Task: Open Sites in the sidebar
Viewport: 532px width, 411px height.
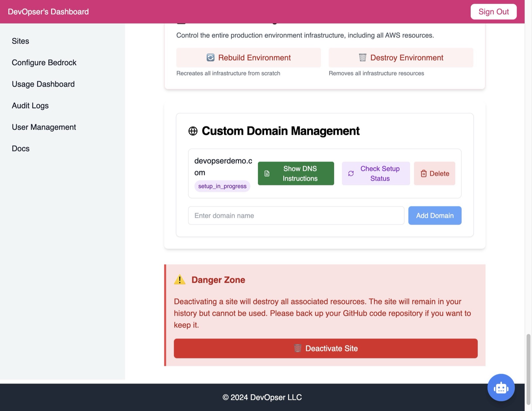Action: coord(21,41)
